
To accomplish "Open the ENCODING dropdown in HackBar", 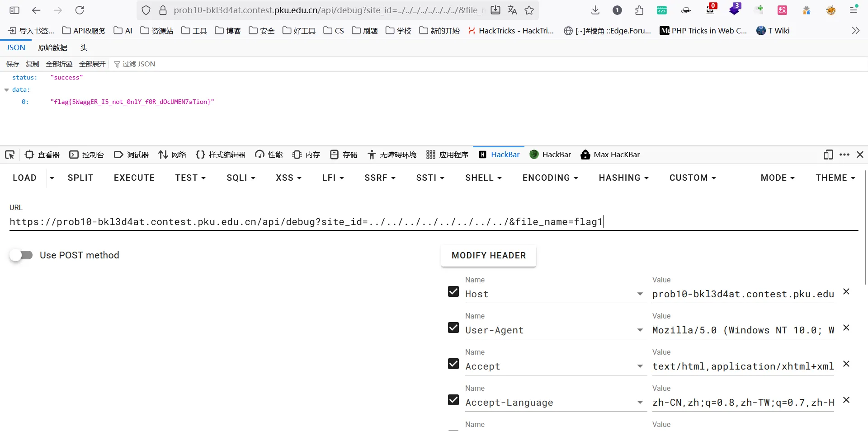I will point(550,178).
